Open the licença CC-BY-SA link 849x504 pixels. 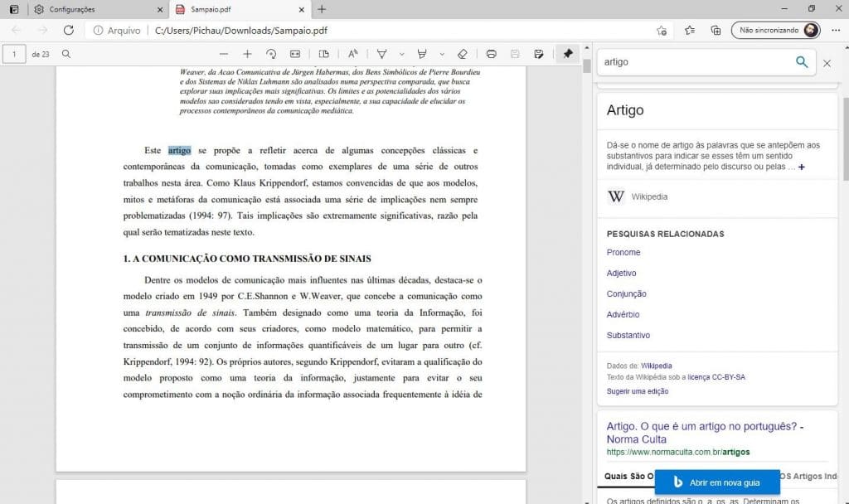[716, 377]
